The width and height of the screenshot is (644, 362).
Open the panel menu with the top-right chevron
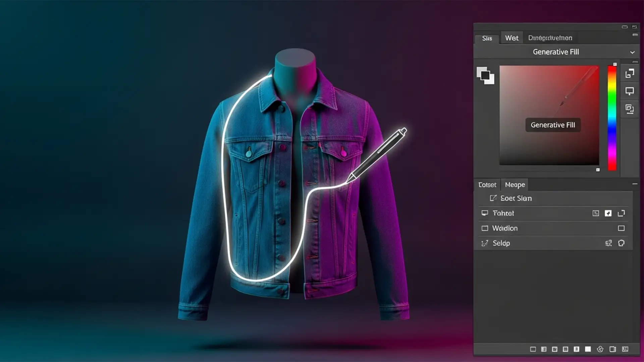pyautogui.click(x=633, y=52)
